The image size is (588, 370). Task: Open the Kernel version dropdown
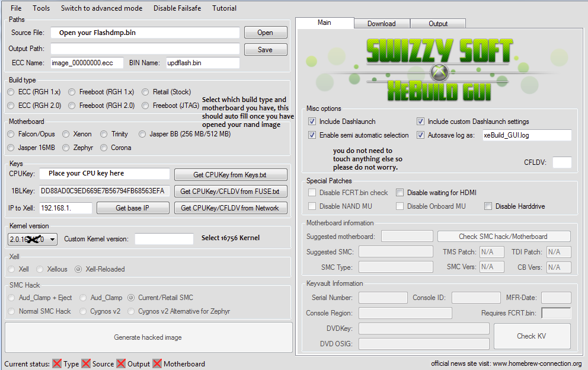53,240
